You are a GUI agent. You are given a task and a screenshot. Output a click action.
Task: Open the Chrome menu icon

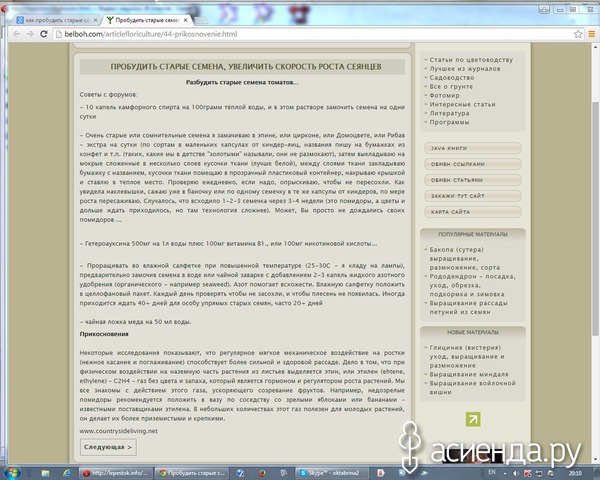point(592,34)
